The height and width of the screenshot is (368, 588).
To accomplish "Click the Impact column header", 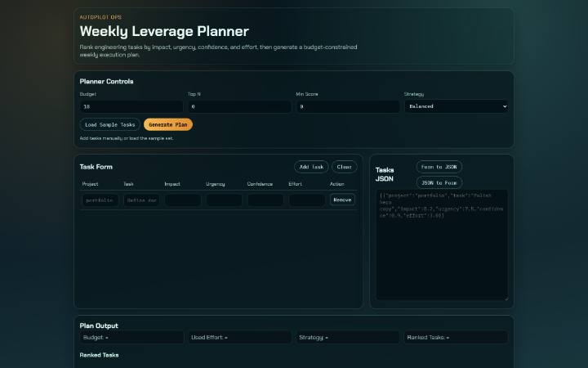I will (x=172, y=184).
